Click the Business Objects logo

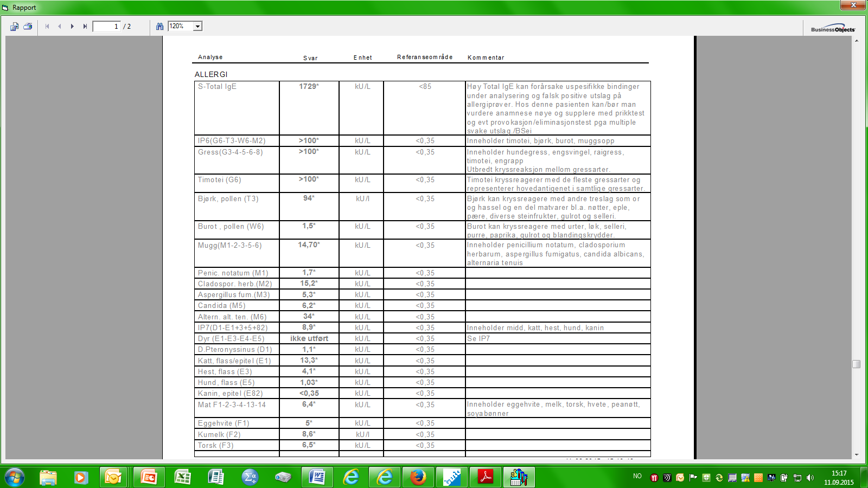pyautogui.click(x=833, y=29)
